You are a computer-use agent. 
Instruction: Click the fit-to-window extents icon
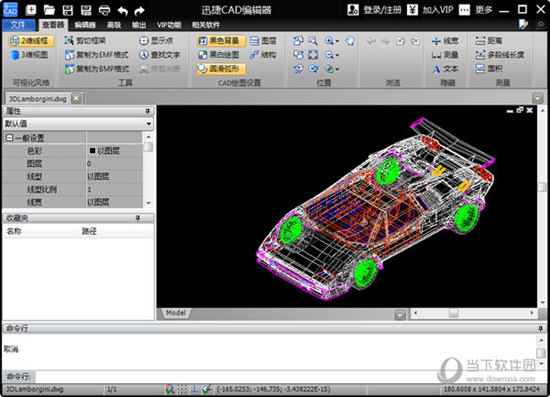(x=313, y=55)
